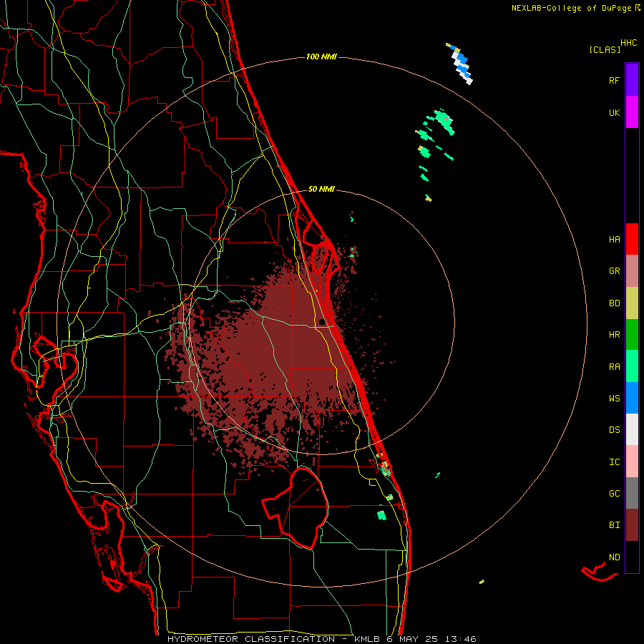Click the "RF" legend label
Image resolution: width=644 pixels, height=644 pixels.
tap(614, 80)
